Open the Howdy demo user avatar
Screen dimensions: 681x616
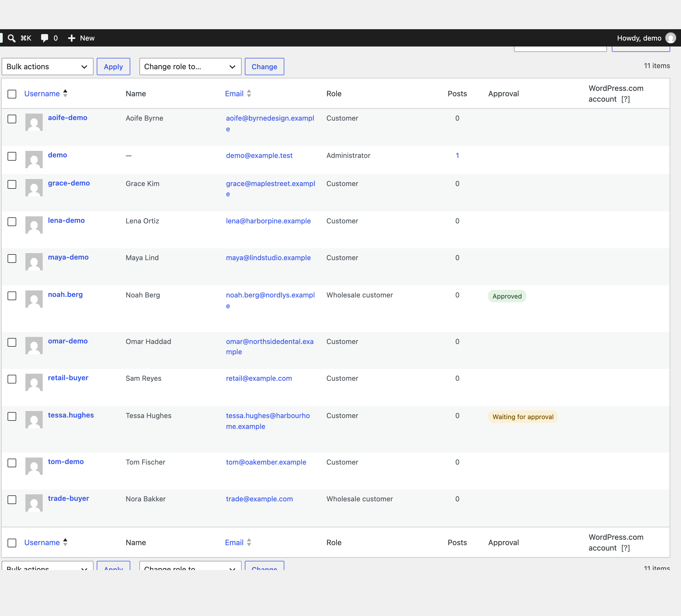pyautogui.click(x=670, y=38)
